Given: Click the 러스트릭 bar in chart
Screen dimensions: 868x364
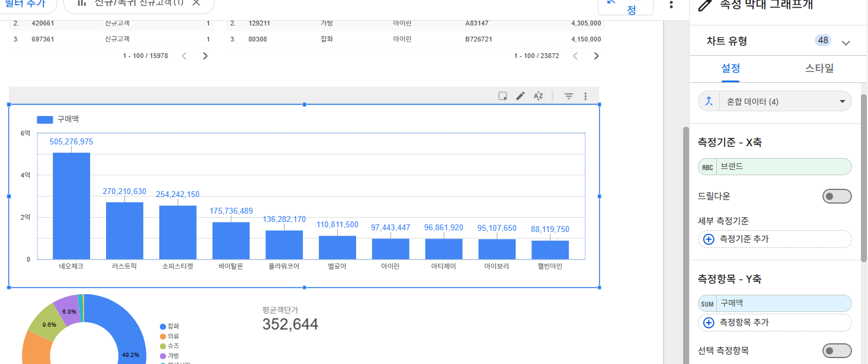Looking at the screenshot, I should (x=124, y=231).
